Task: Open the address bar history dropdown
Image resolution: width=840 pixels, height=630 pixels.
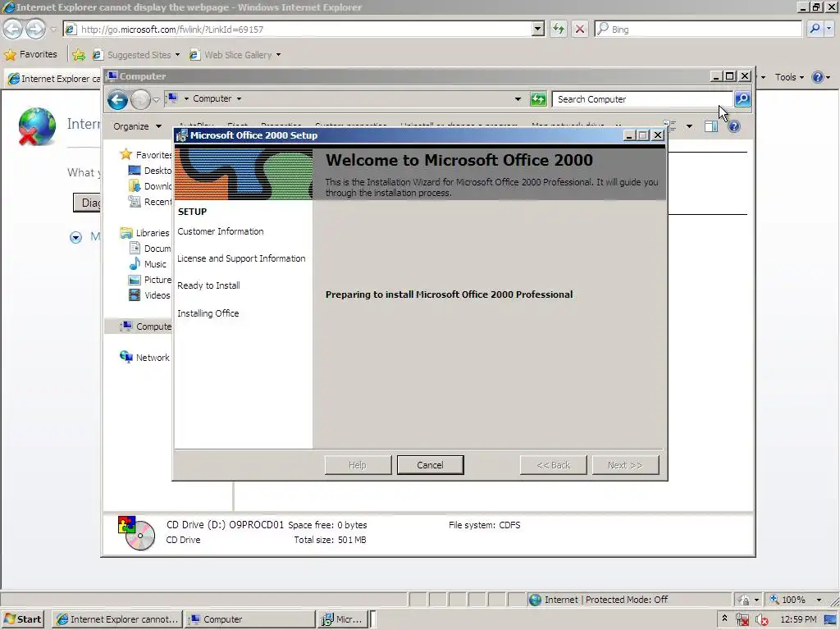Action: pyautogui.click(x=538, y=29)
